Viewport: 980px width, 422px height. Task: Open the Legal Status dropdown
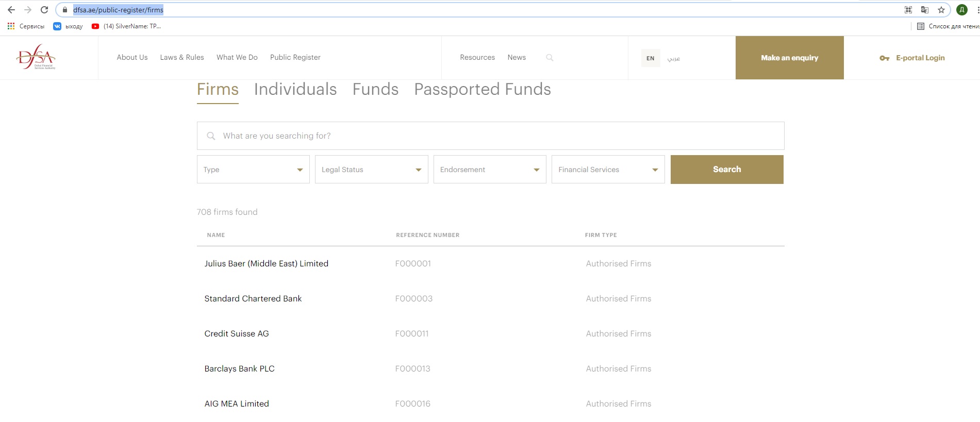372,170
